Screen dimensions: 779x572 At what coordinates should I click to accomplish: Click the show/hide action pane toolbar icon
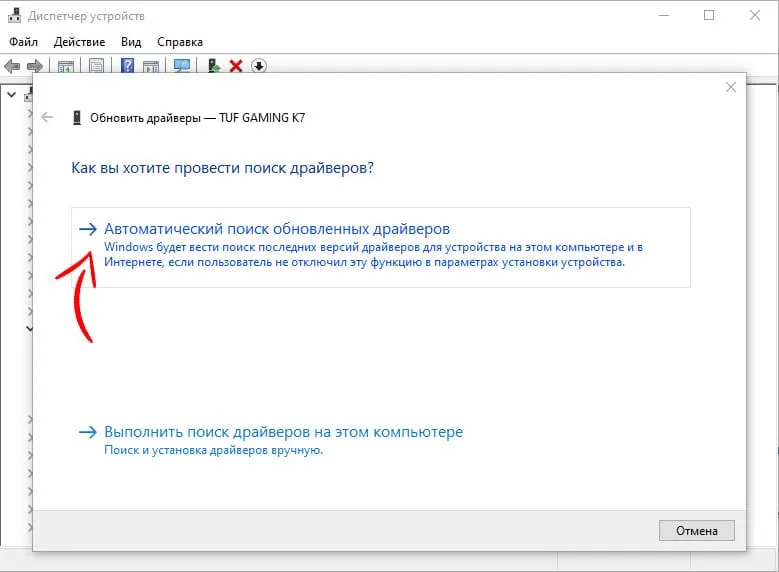pyautogui.click(x=151, y=66)
